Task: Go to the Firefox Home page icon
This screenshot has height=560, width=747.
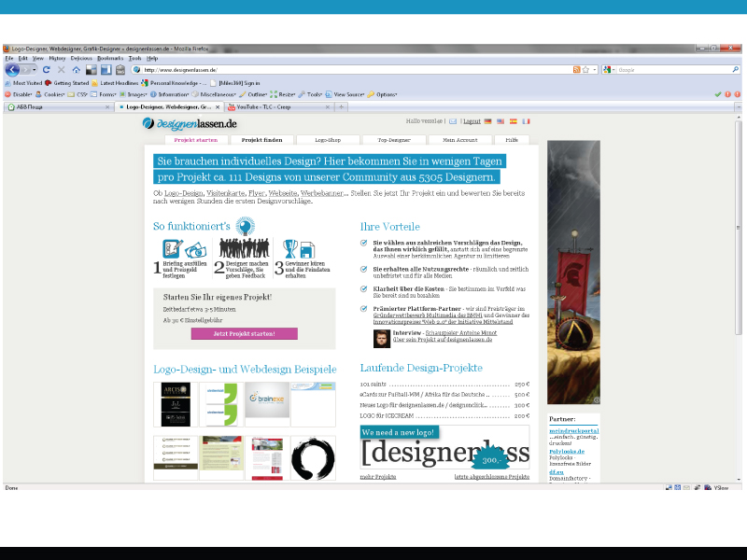Action: pyautogui.click(x=77, y=70)
